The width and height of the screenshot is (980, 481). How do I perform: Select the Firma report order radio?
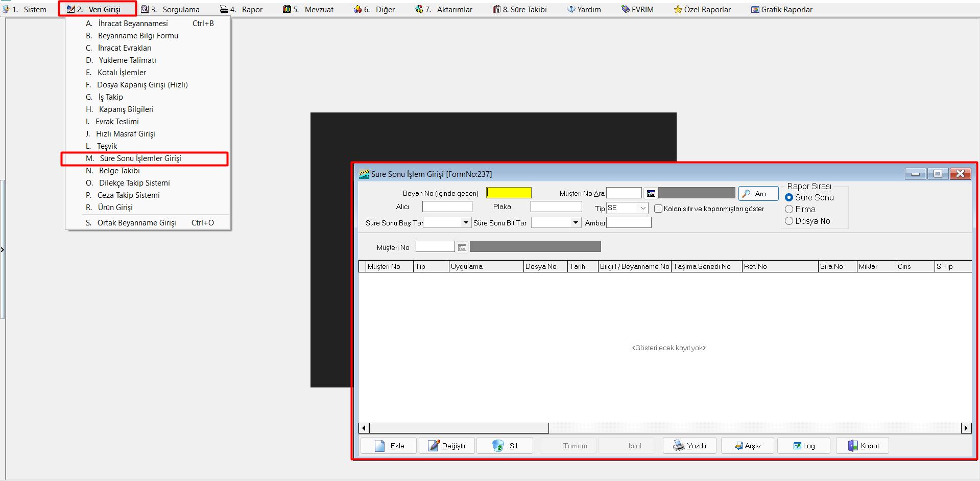tap(789, 209)
